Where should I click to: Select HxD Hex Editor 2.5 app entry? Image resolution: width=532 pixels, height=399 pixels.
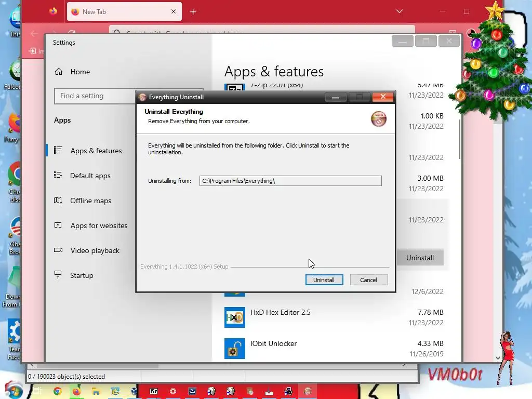(x=334, y=317)
